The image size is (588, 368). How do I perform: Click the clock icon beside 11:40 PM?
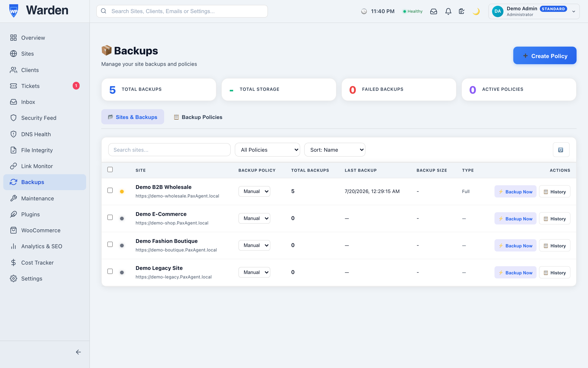pyautogui.click(x=364, y=11)
